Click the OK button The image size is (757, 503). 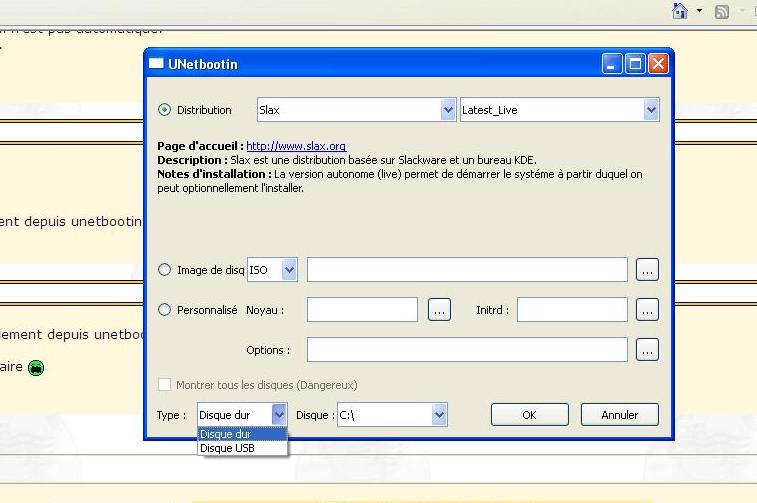point(530,415)
